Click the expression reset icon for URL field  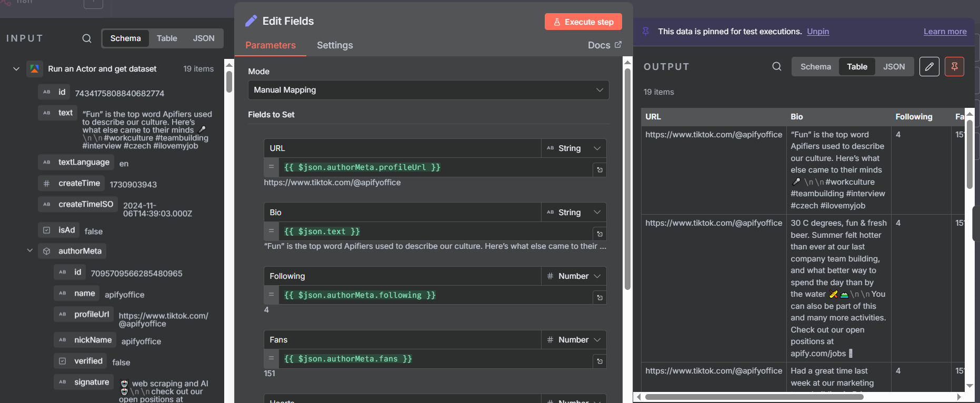pyautogui.click(x=599, y=170)
